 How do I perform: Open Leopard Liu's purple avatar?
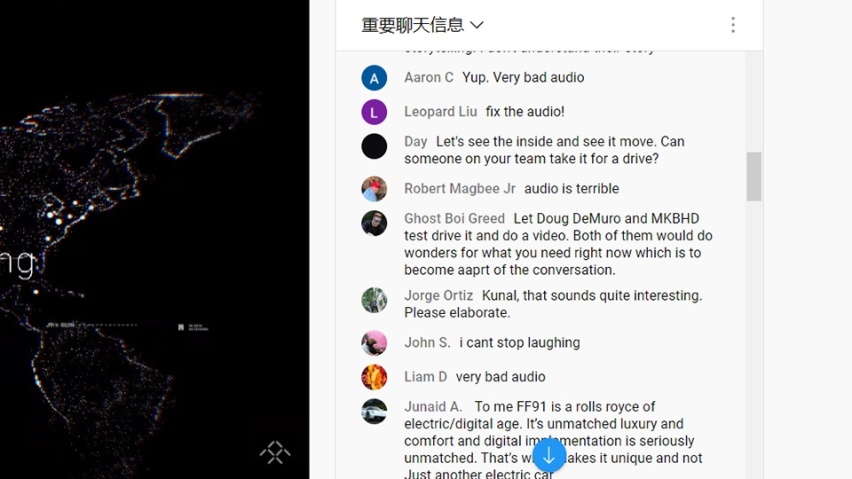tap(374, 112)
